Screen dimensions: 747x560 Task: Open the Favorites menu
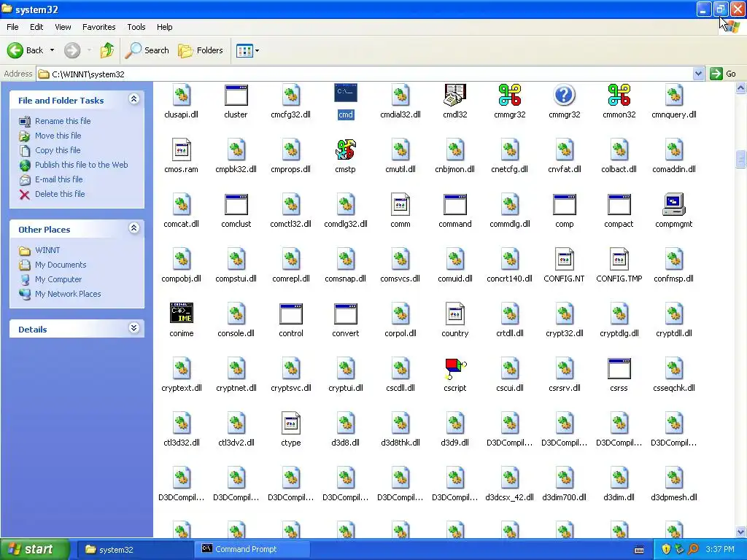pos(99,27)
